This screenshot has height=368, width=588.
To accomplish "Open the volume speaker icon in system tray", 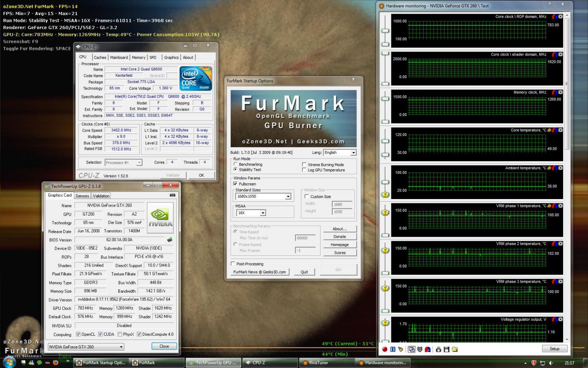I will click(x=551, y=363).
